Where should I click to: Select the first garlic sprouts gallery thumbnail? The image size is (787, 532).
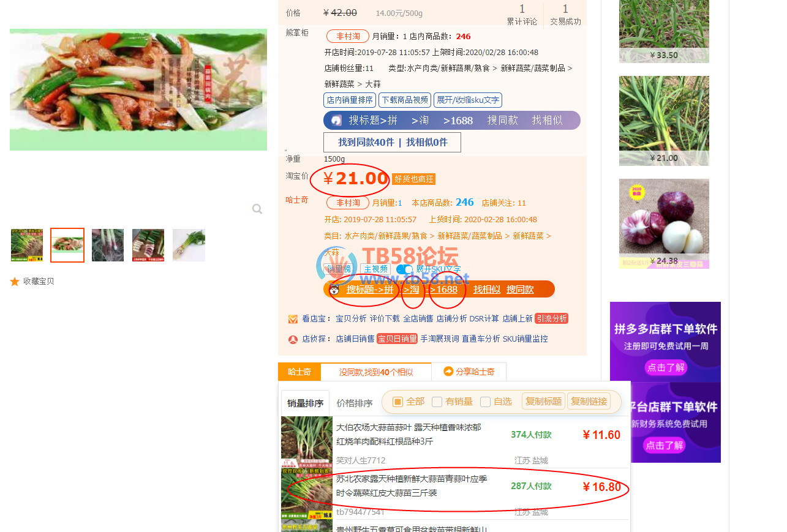[x=27, y=245]
